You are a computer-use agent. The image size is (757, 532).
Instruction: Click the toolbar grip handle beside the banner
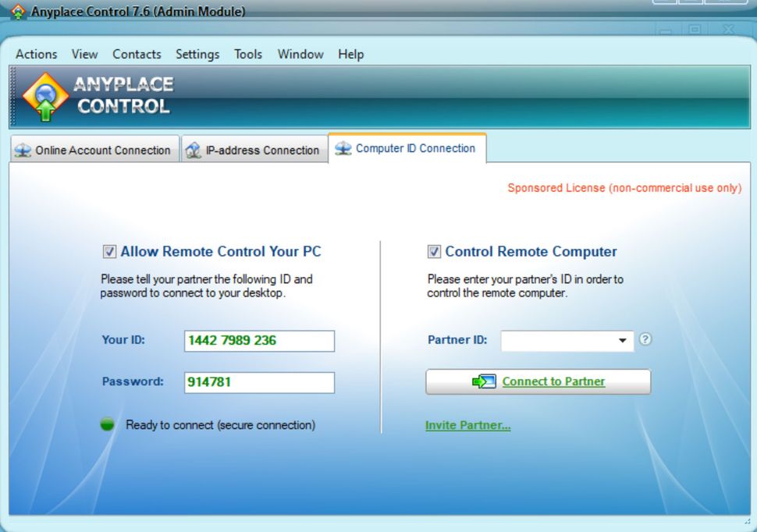pos(12,97)
